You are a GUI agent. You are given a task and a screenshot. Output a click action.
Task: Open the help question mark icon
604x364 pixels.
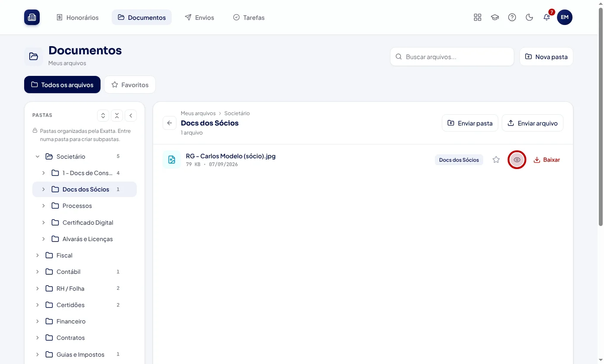tap(512, 17)
